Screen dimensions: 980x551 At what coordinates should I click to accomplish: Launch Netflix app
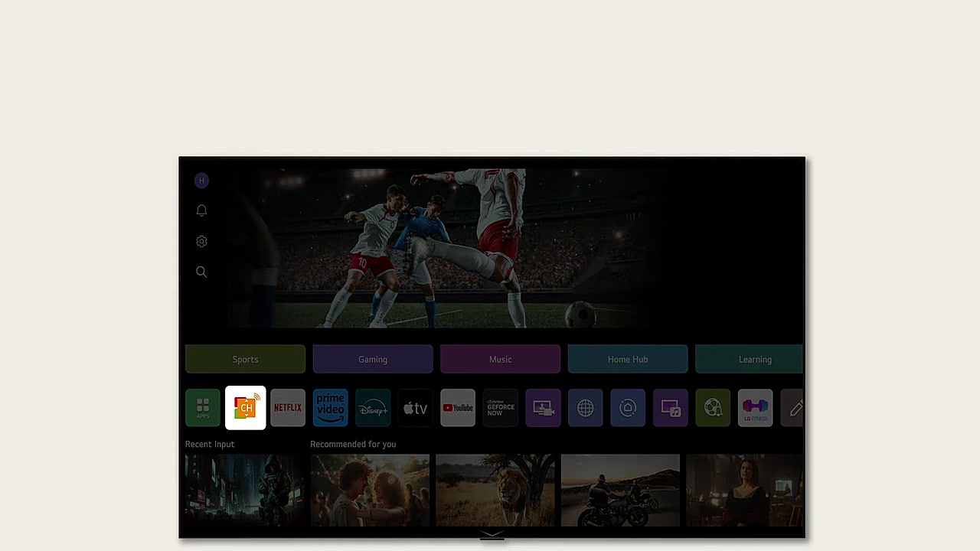pos(288,408)
